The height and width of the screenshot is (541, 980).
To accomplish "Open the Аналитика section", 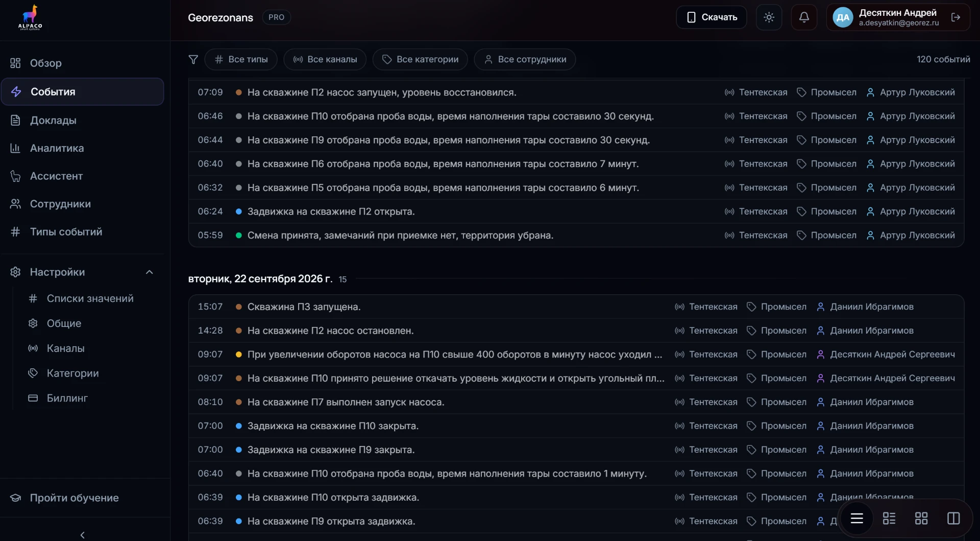I will tap(82, 148).
